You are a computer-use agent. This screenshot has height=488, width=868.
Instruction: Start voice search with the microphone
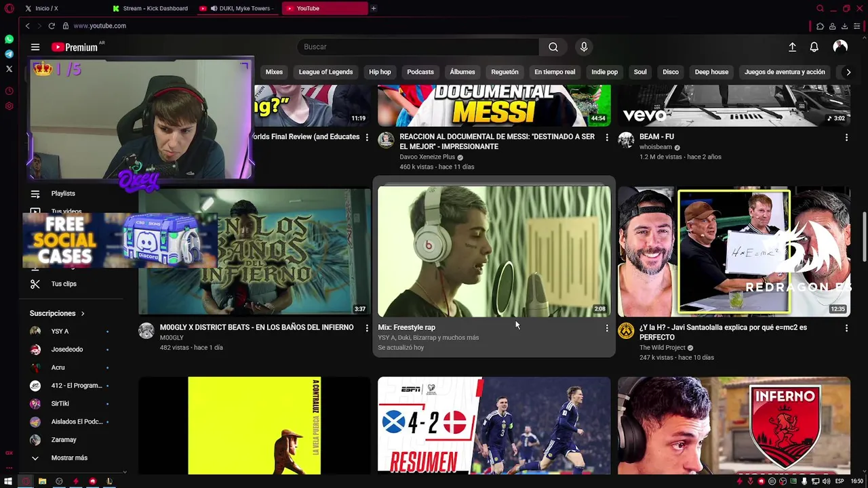point(584,47)
